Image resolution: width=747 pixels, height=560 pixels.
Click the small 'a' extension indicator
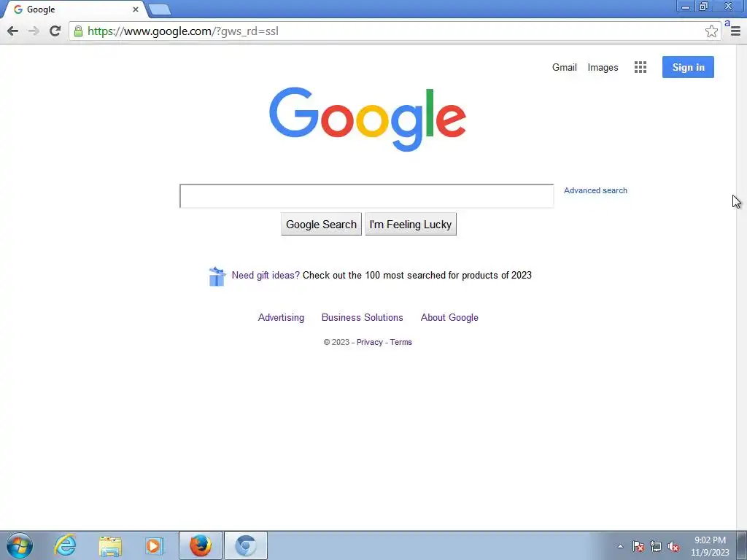click(727, 23)
